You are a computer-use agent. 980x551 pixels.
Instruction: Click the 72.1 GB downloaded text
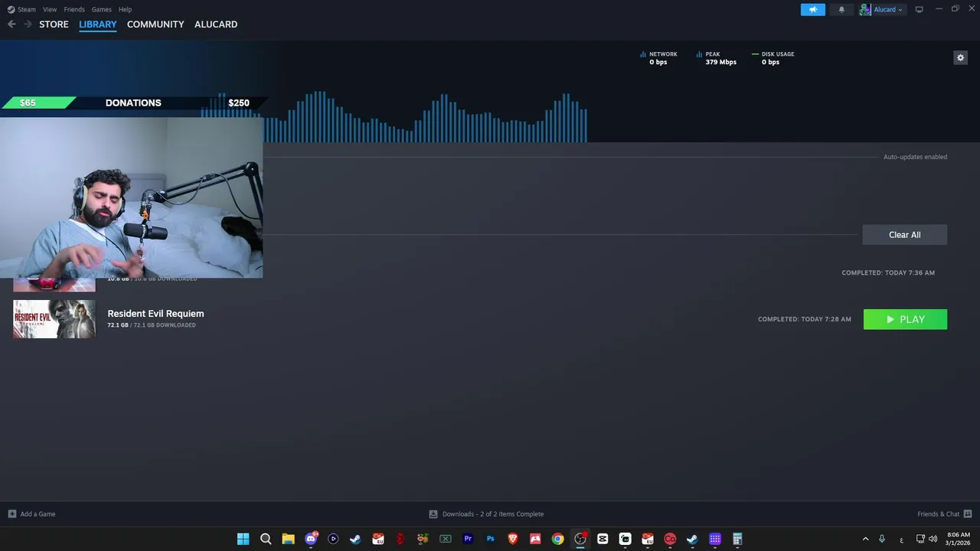pos(152,325)
